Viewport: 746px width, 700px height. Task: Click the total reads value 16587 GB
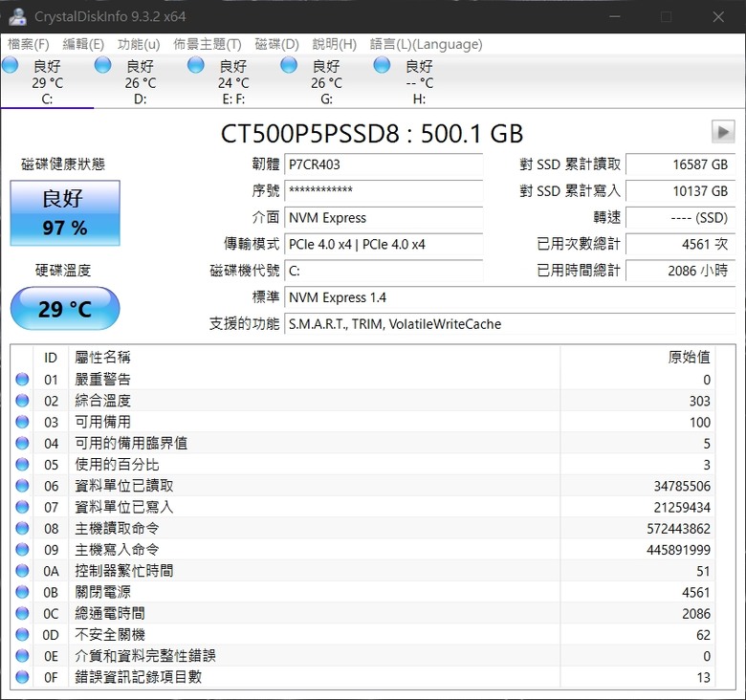pos(680,164)
